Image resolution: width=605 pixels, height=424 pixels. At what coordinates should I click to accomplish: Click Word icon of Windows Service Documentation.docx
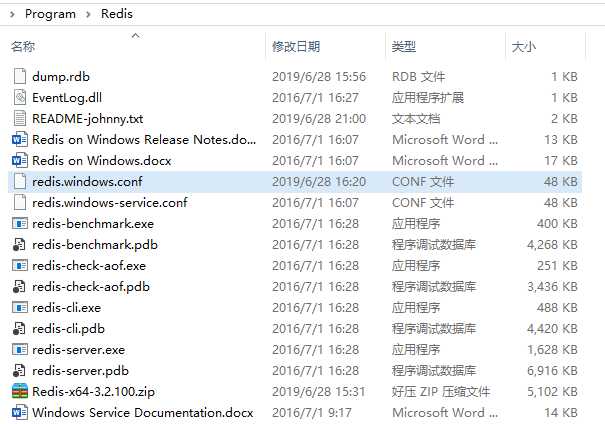(x=20, y=412)
